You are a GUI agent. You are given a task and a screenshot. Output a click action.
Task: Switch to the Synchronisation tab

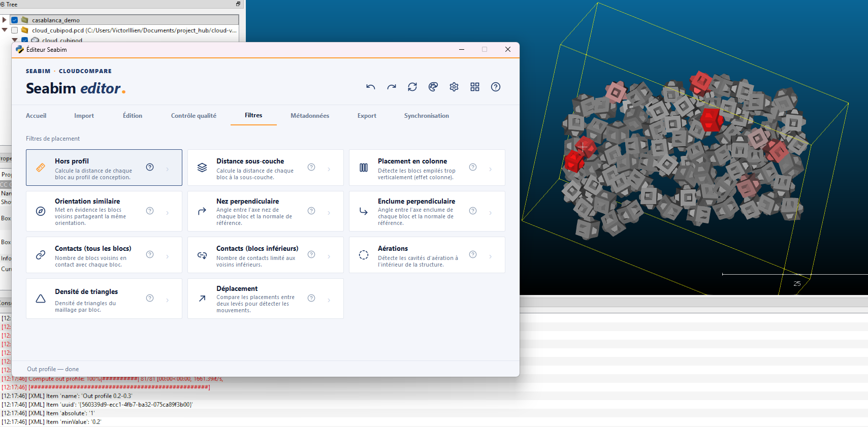(x=427, y=116)
